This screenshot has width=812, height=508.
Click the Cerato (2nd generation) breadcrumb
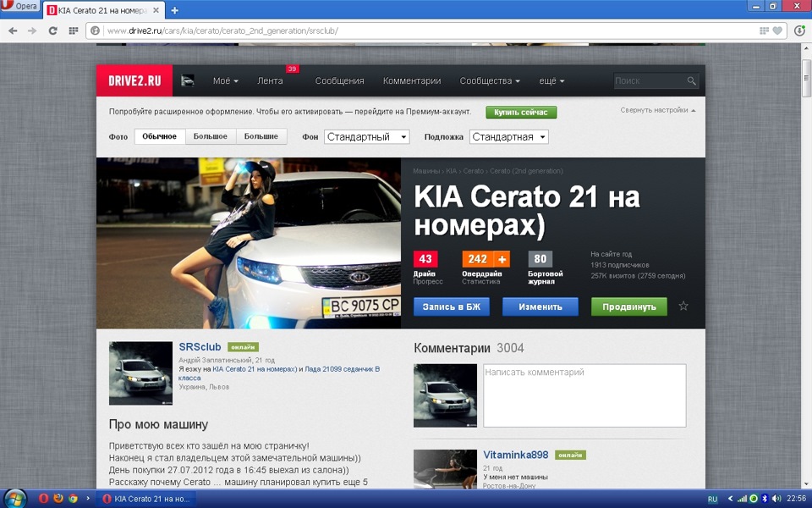(526, 170)
